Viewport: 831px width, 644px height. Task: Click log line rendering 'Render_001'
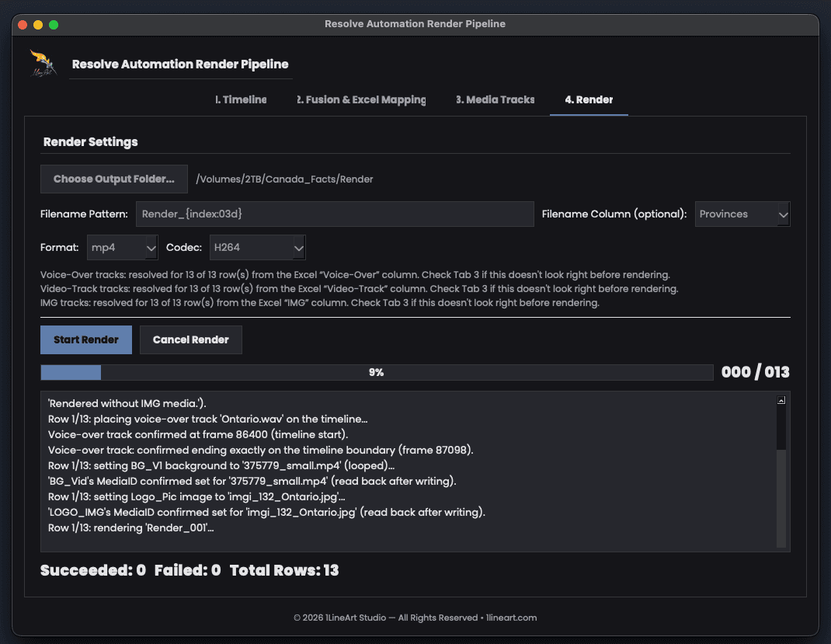click(x=131, y=528)
